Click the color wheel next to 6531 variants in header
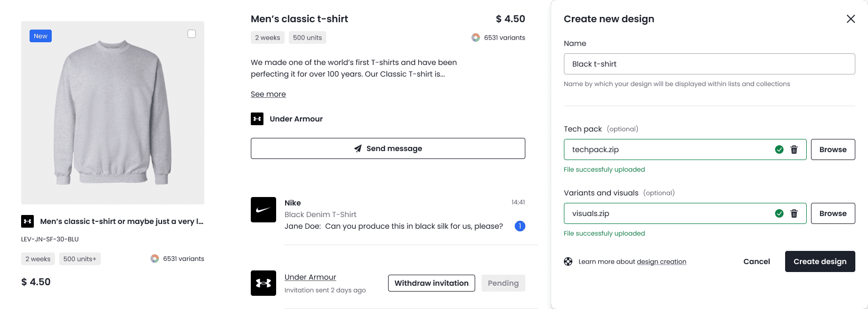 [x=476, y=38]
